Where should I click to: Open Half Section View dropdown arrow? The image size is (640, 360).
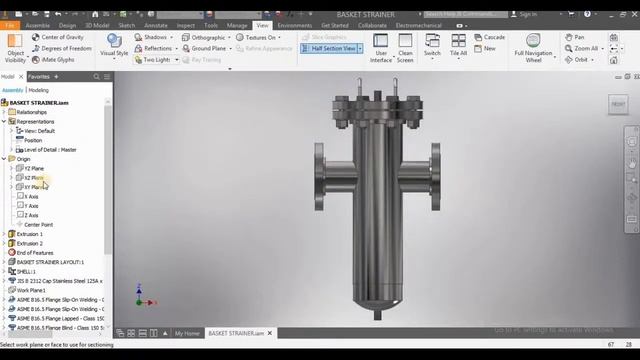(x=360, y=49)
